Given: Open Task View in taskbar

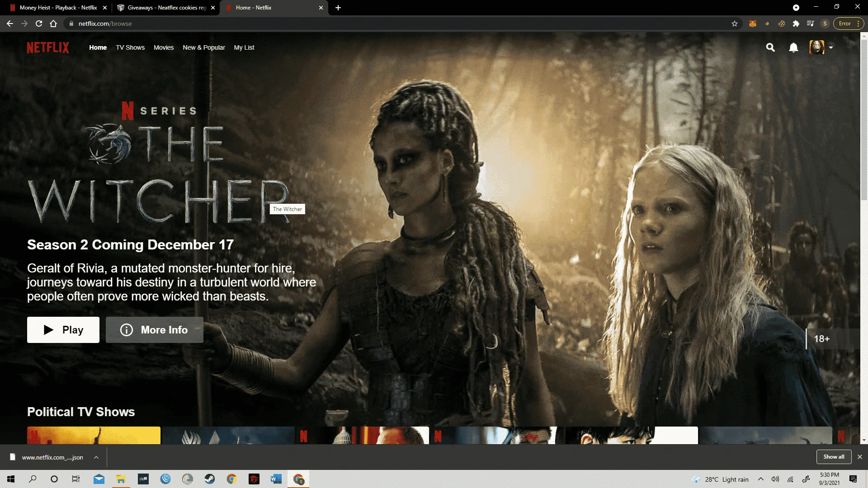Looking at the screenshot, I should (76, 479).
